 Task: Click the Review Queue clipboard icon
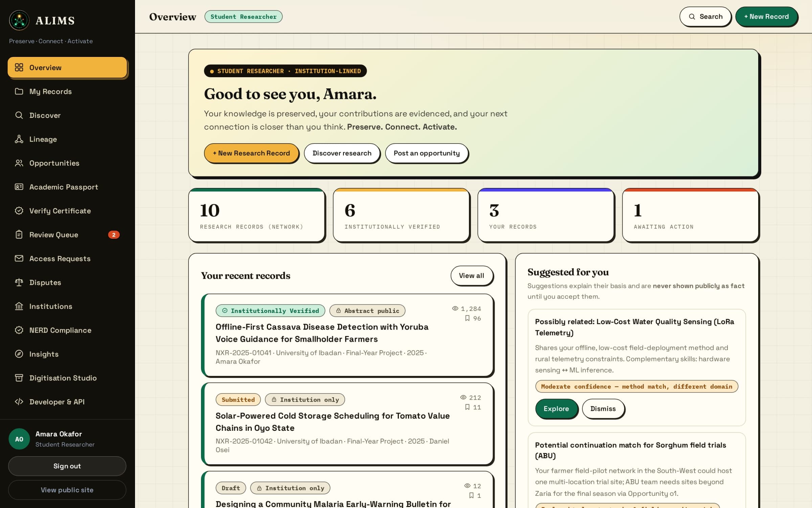click(x=19, y=235)
